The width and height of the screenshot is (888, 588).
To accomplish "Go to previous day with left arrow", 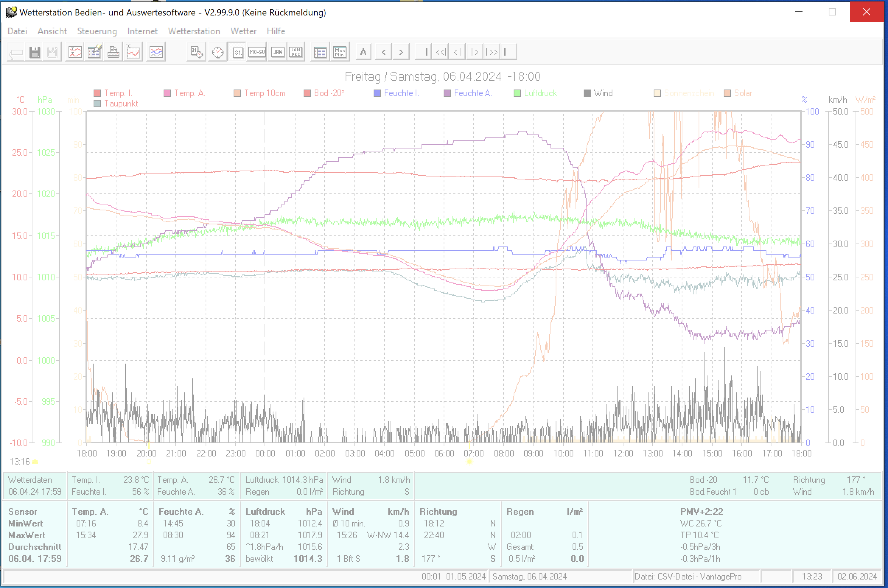I will click(383, 52).
